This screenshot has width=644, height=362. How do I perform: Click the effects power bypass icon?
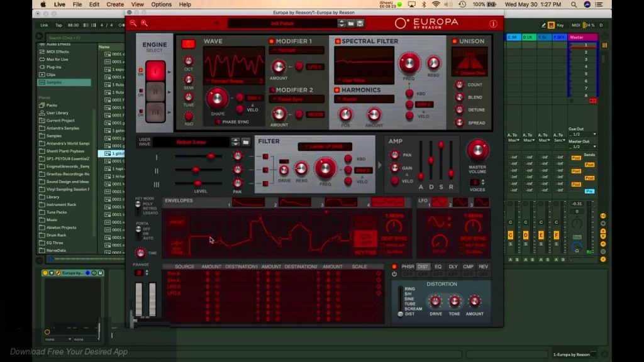click(394, 275)
